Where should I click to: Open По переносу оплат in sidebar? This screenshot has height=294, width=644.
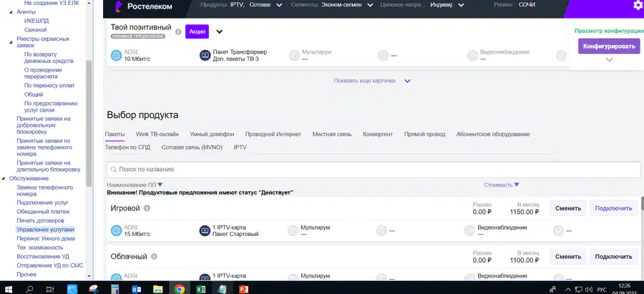tap(49, 85)
